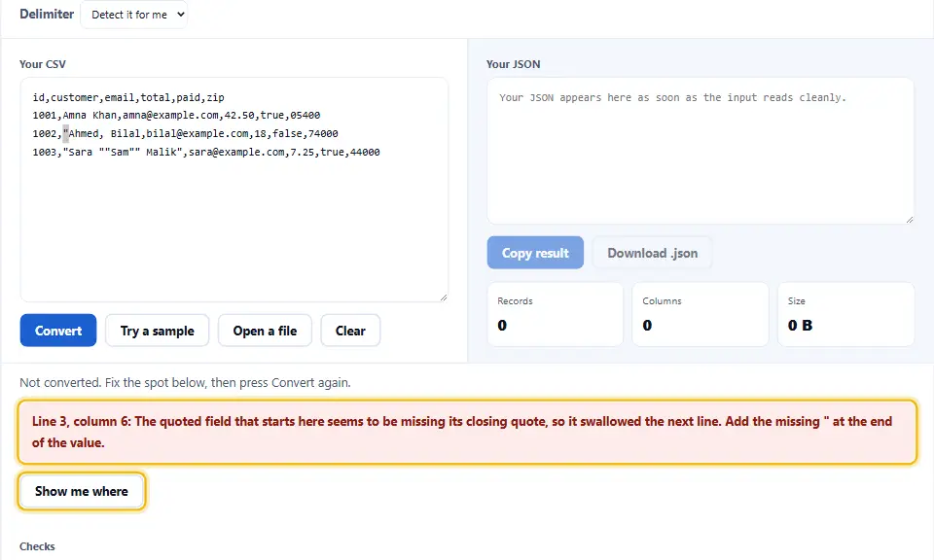Click the resize grip of the CSV textarea
The height and width of the screenshot is (560, 934).
coord(444,297)
